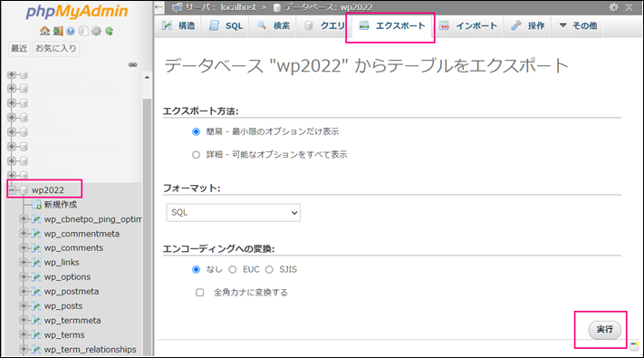Select the wp2022 database name in tree
644x358 pixels.
(x=48, y=190)
